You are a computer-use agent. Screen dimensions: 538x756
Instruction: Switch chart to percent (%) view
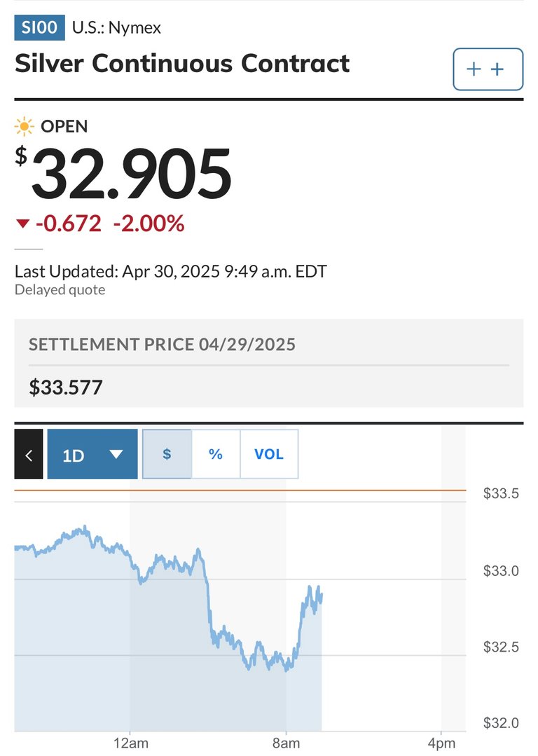click(x=216, y=454)
